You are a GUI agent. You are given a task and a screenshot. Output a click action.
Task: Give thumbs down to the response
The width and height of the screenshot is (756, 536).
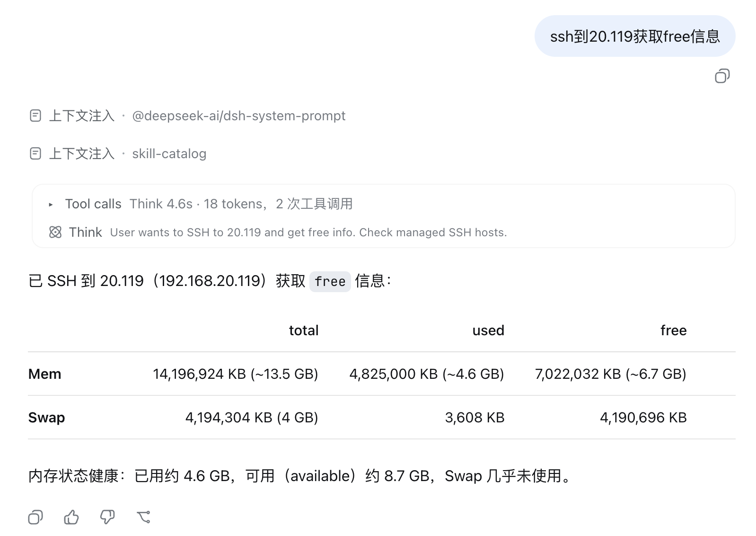tap(107, 517)
